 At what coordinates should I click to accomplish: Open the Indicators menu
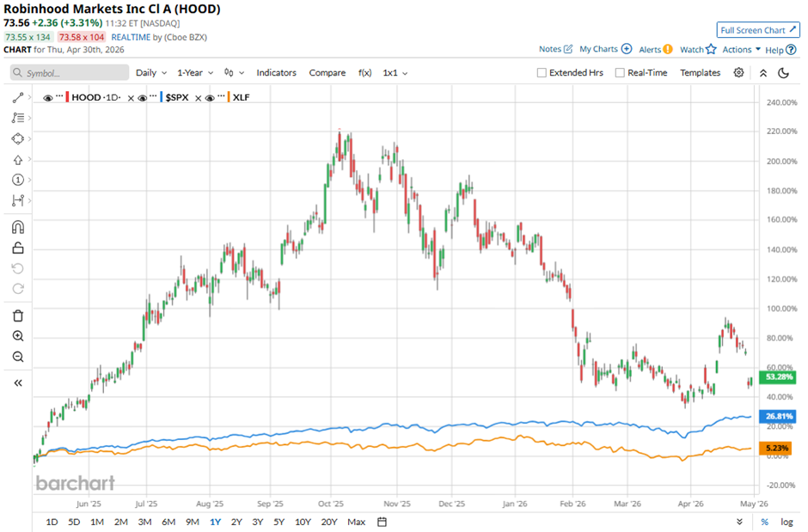click(x=276, y=73)
